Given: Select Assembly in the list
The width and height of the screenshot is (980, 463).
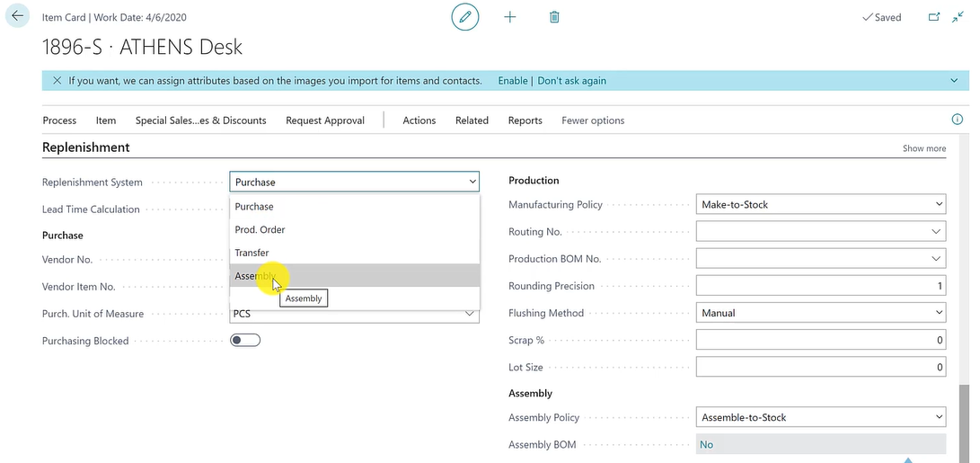Looking at the screenshot, I should pyautogui.click(x=355, y=275).
